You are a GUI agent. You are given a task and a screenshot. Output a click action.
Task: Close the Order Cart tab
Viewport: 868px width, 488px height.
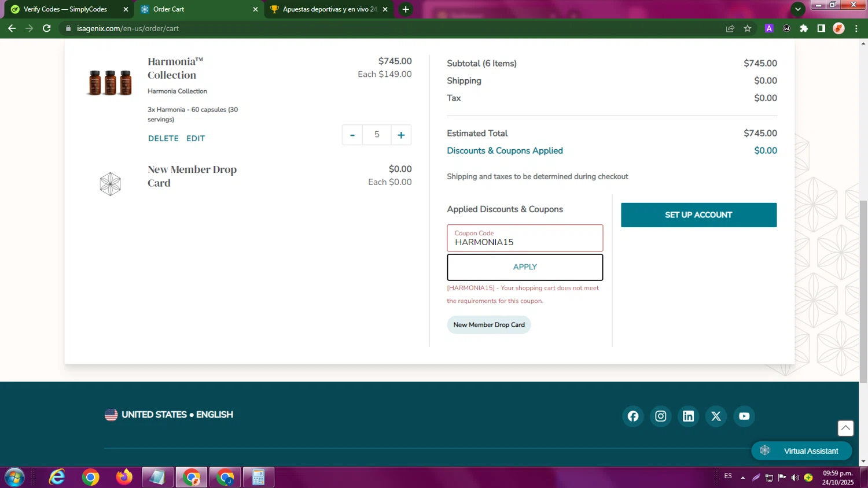click(x=255, y=9)
